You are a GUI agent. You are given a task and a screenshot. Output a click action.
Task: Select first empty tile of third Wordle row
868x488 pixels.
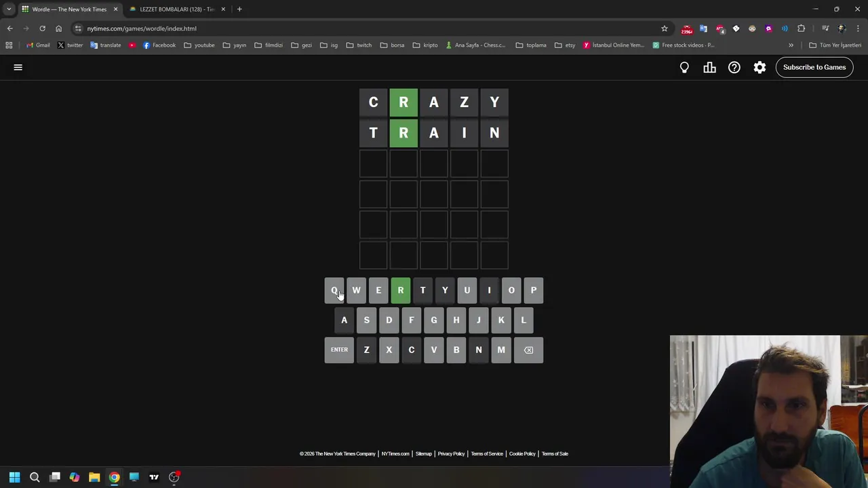373,163
